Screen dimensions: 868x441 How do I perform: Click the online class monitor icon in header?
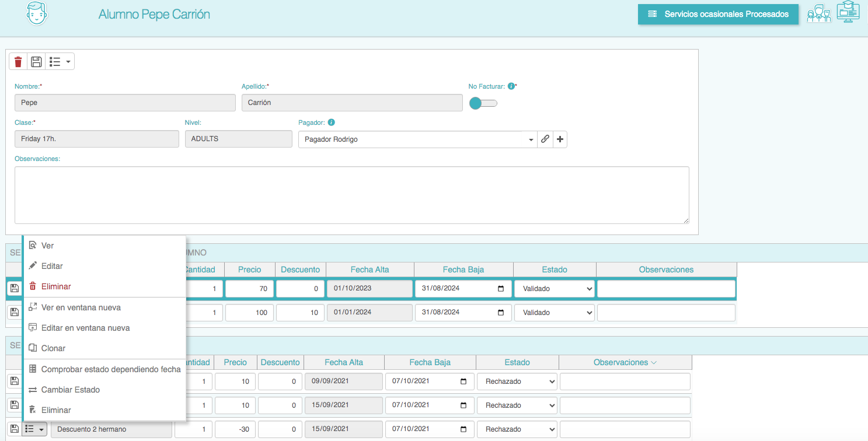pos(848,13)
